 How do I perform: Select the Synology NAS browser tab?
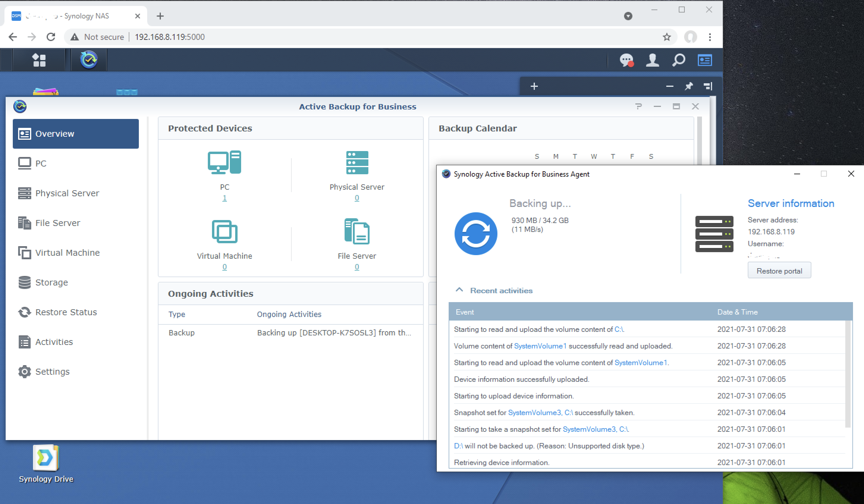(x=76, y=16)
